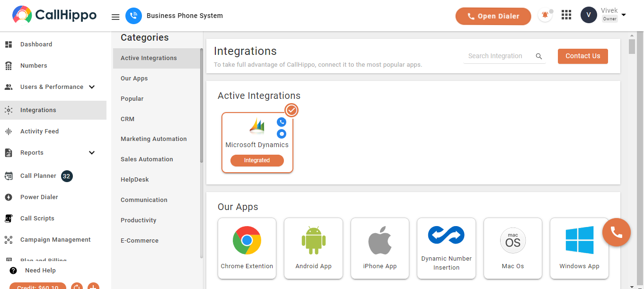
Task: Click the Integrations sidebar icon
Action: [9, 110]
